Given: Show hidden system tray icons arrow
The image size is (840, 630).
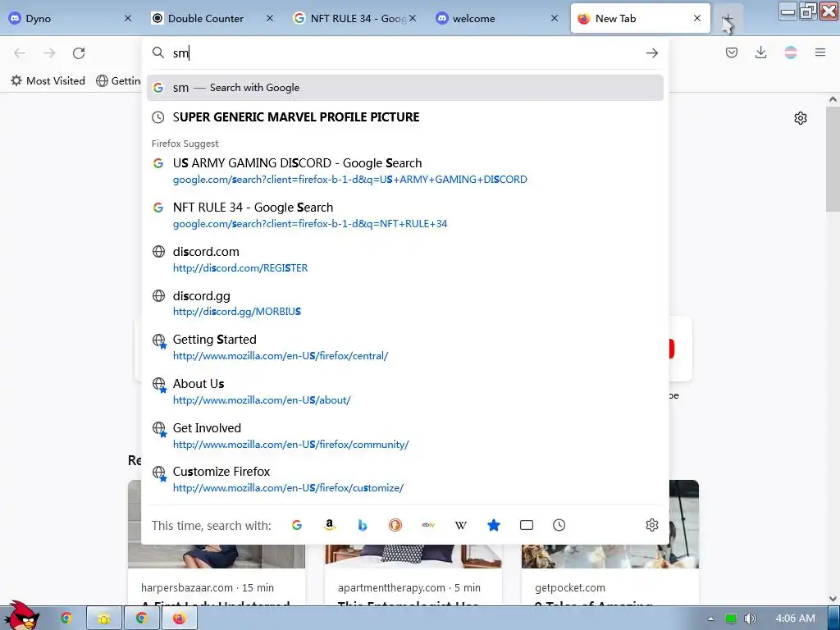Looking at the screenshot, I should (x=710, y=619).
